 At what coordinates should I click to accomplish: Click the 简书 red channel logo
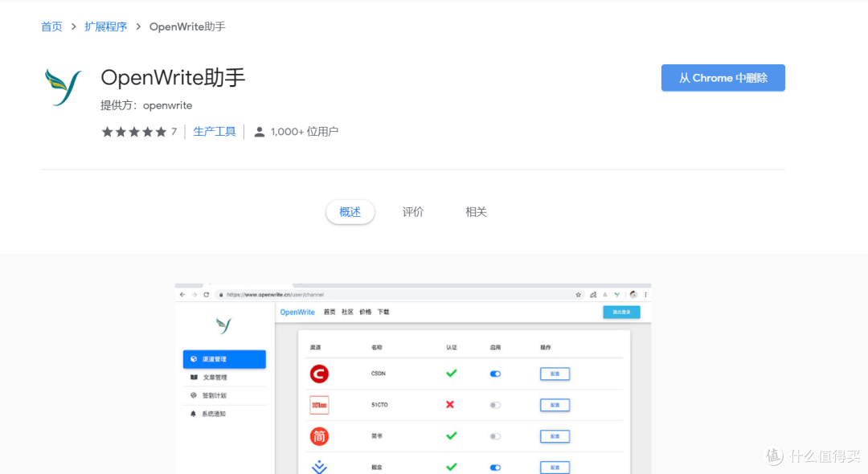[319, 436]
